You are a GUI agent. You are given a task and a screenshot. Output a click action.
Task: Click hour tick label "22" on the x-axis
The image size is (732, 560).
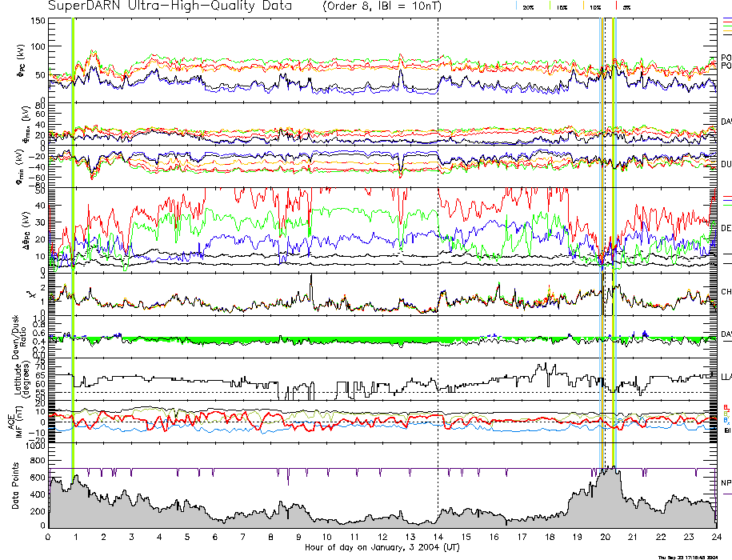661,537
